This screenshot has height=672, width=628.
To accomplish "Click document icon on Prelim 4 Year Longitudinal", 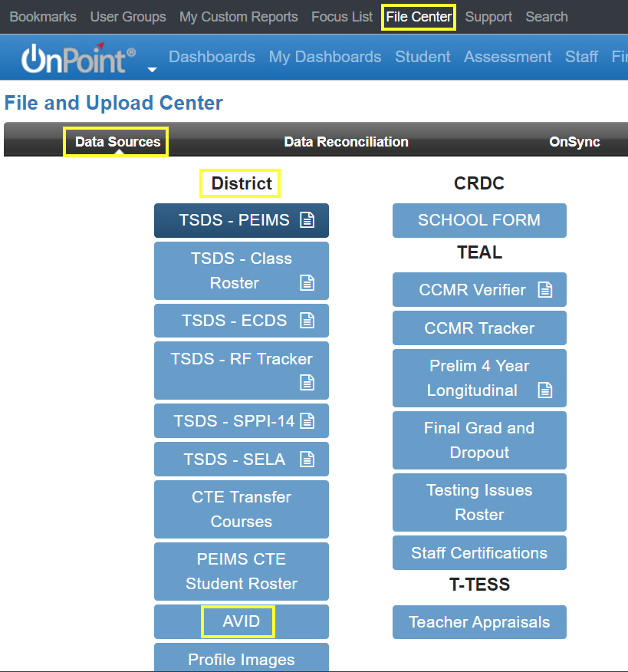I will click(x=545, y=390).
